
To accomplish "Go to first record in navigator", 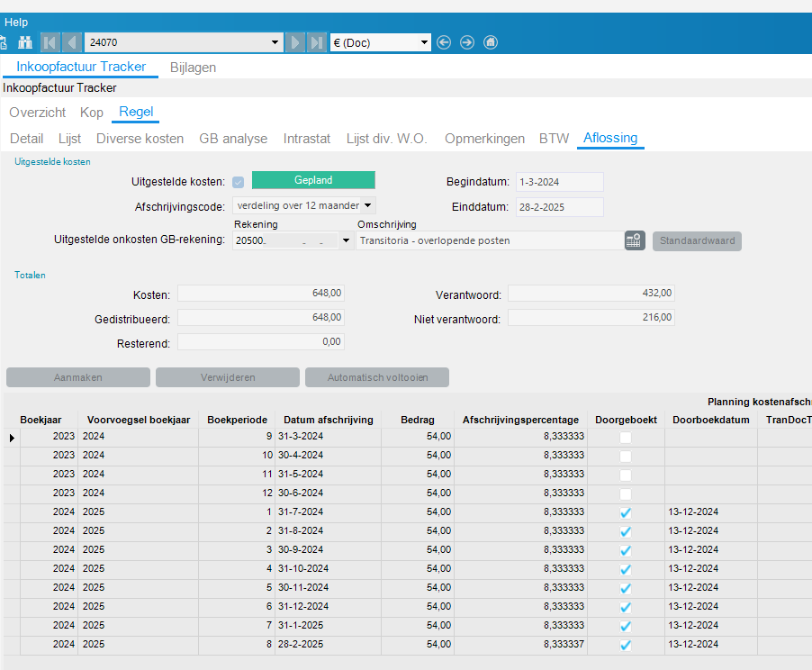I will pos(50,42).
